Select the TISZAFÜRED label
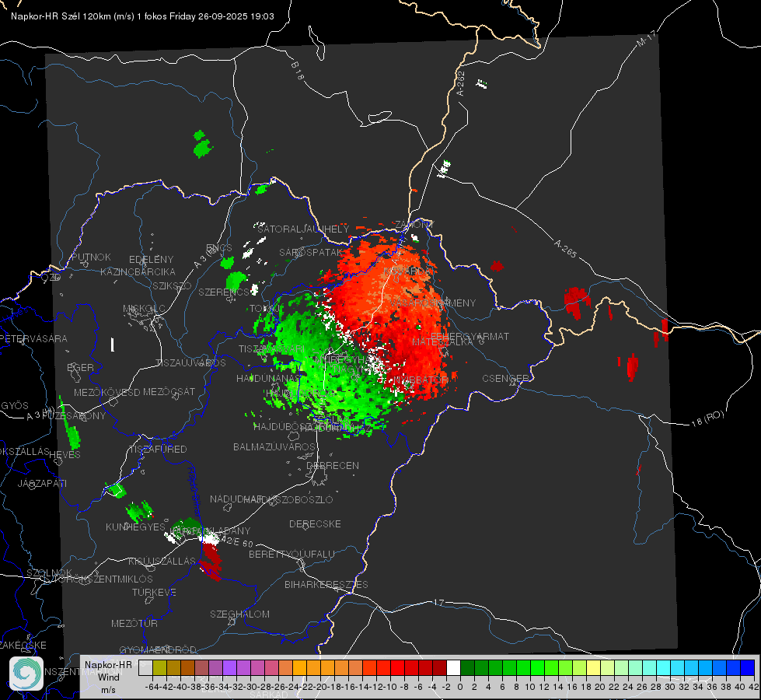This screenshot has height=700, width=761. (158, 450)
